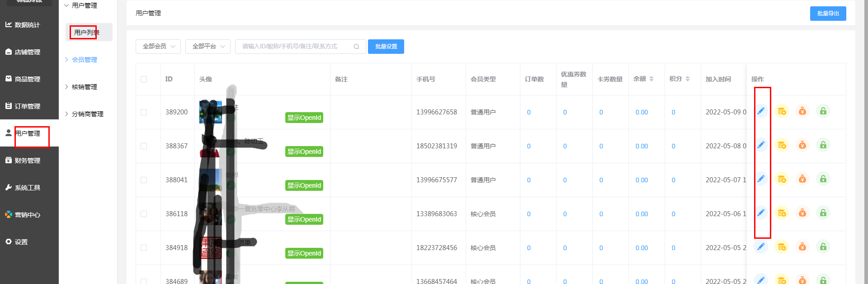
Task: Select the checkbox for user 386118 row
Action: (144, 214)
